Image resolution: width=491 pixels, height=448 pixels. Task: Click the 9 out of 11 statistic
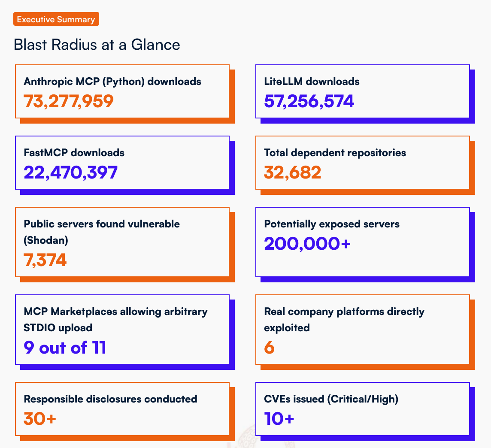coord(65,347)
